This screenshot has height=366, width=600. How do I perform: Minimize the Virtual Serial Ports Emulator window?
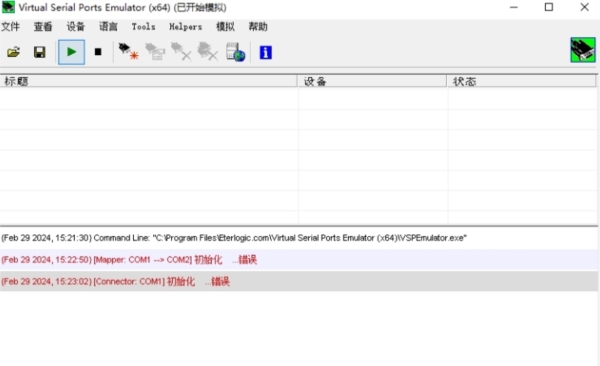click(514, 7)
